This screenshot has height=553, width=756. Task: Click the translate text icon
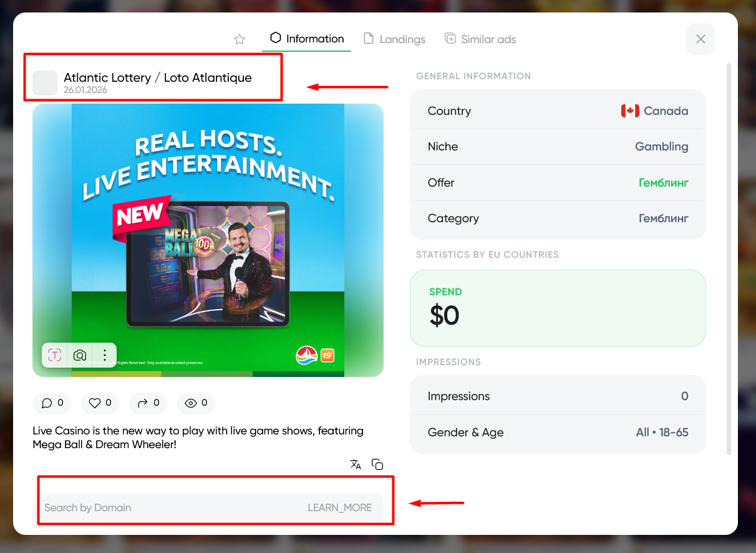[356, 464]
